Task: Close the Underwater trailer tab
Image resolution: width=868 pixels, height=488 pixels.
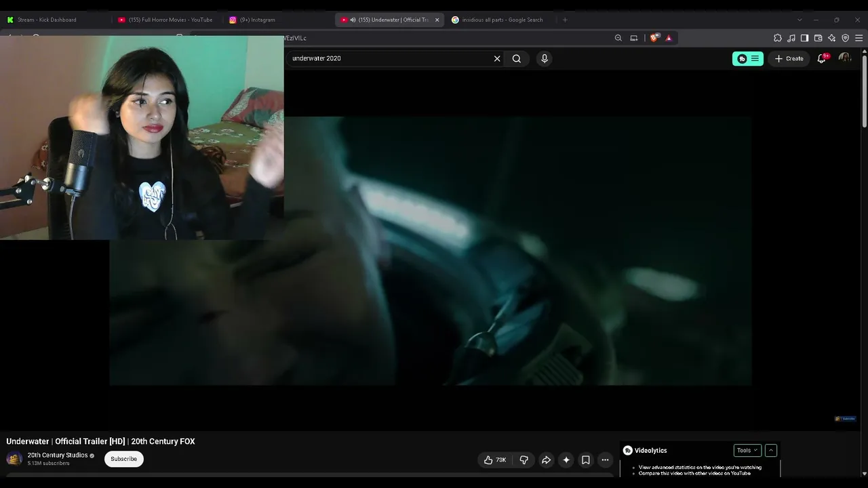Action: click(437, 20)
